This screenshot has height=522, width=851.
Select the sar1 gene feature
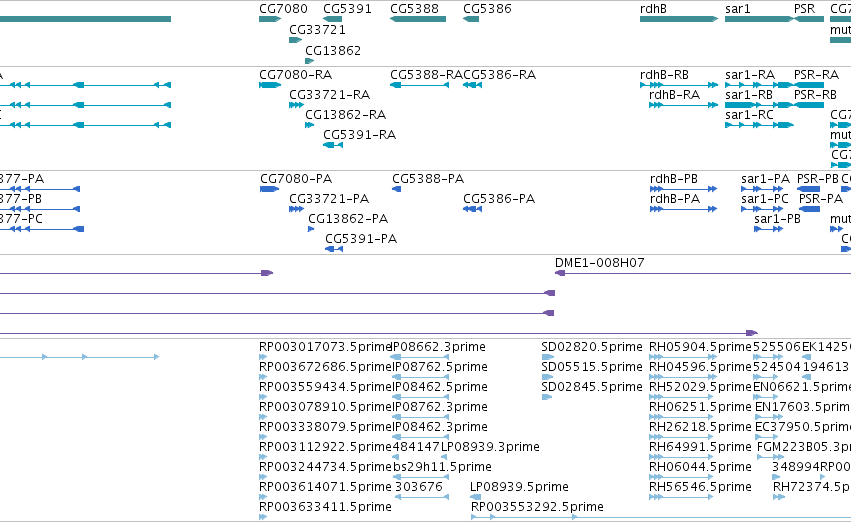click(x=759, y=19)
